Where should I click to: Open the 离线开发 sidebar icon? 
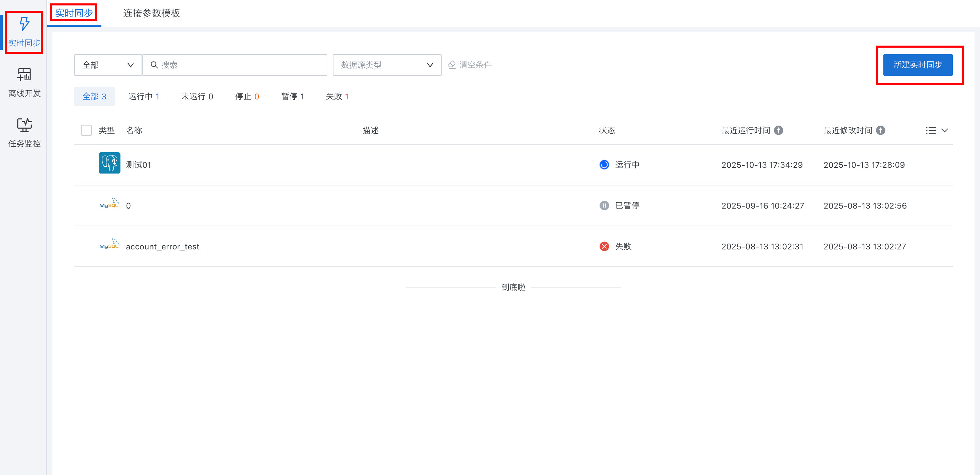coord(24,75)
